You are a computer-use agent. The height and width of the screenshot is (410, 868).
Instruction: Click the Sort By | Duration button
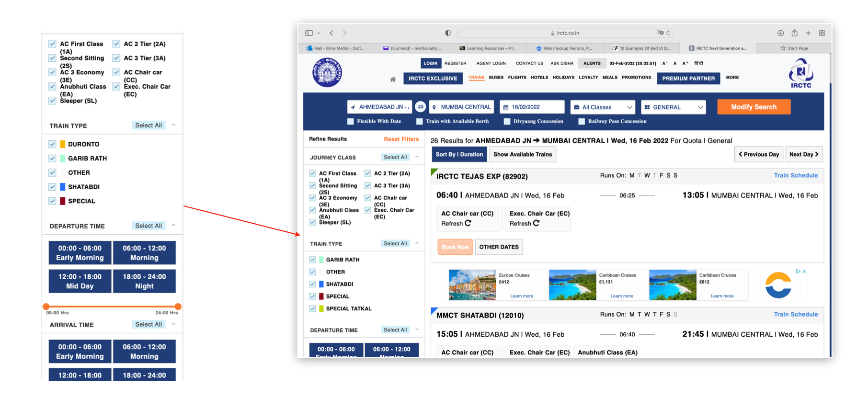tap(459, 154)
